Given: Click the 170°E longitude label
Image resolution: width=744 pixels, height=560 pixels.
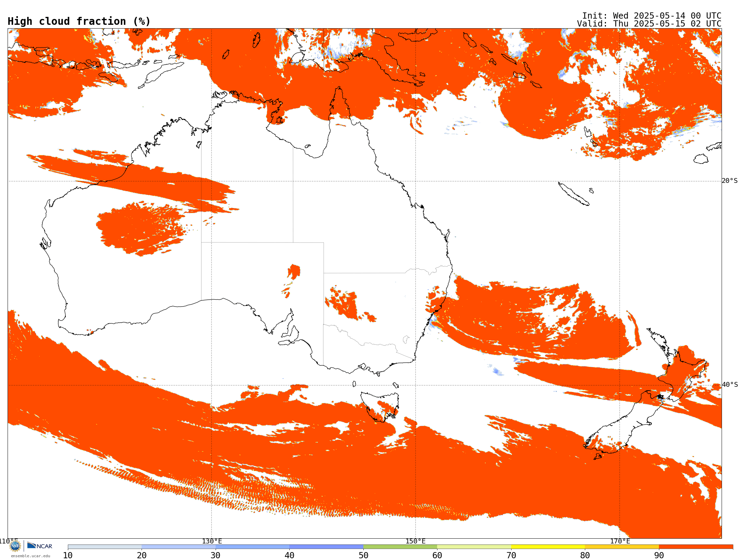Looking at the screenshot, I should pos(620,541).
